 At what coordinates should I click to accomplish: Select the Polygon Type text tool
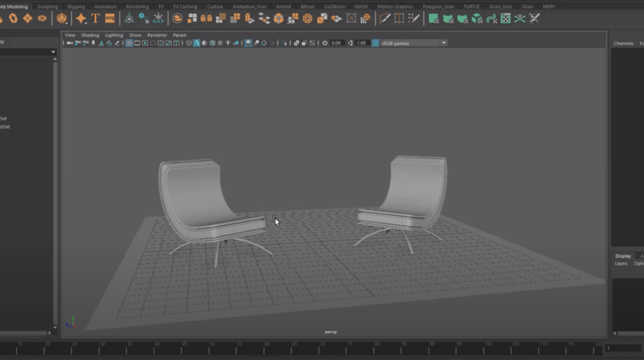coord(95,18)
